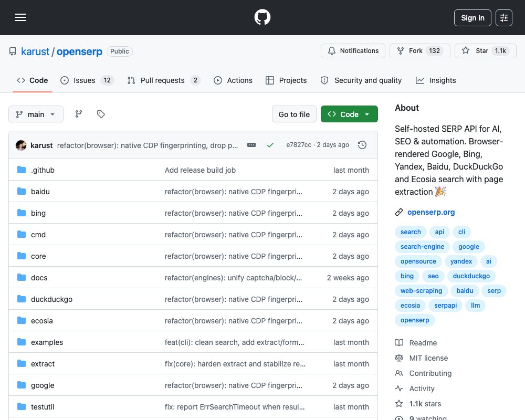Open the cmd folder icon

coord(22,234)
